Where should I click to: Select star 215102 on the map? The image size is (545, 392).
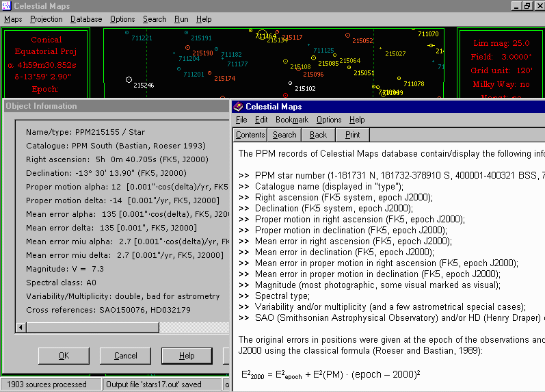coord(290,83)
